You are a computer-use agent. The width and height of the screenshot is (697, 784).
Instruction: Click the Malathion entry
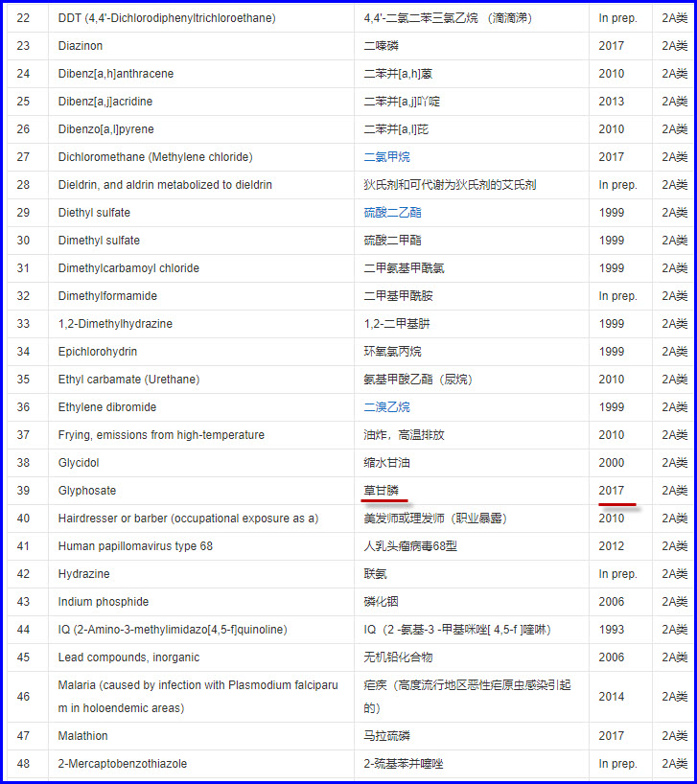click(x=83, y=736)
